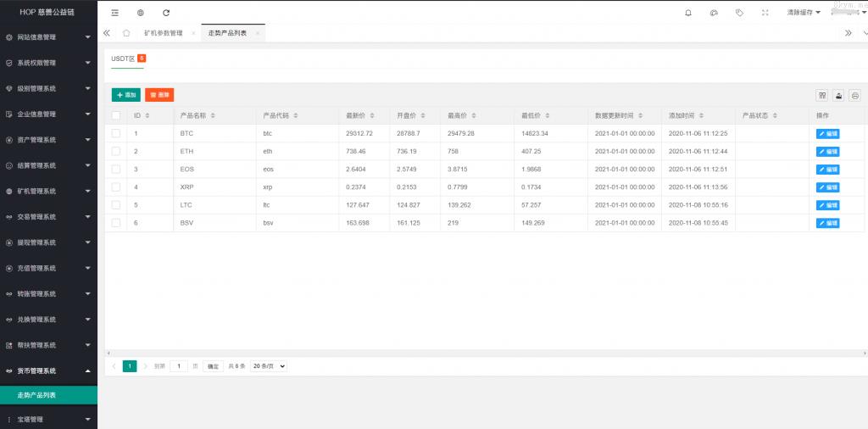Switch to the 矿机参数管理 tab
This screenshot has width=868, height=429.
[163, 33]
